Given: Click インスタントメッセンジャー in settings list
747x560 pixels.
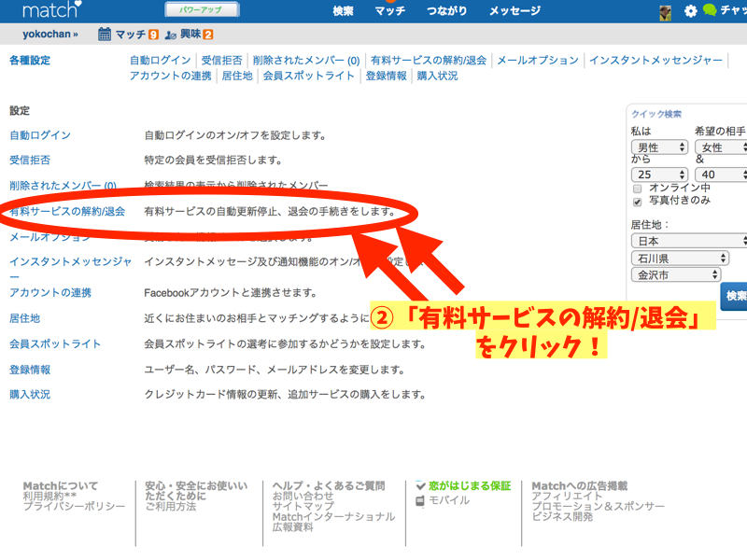Looking at the screenshot, I should pyautogui.click(x=71, y=268).
